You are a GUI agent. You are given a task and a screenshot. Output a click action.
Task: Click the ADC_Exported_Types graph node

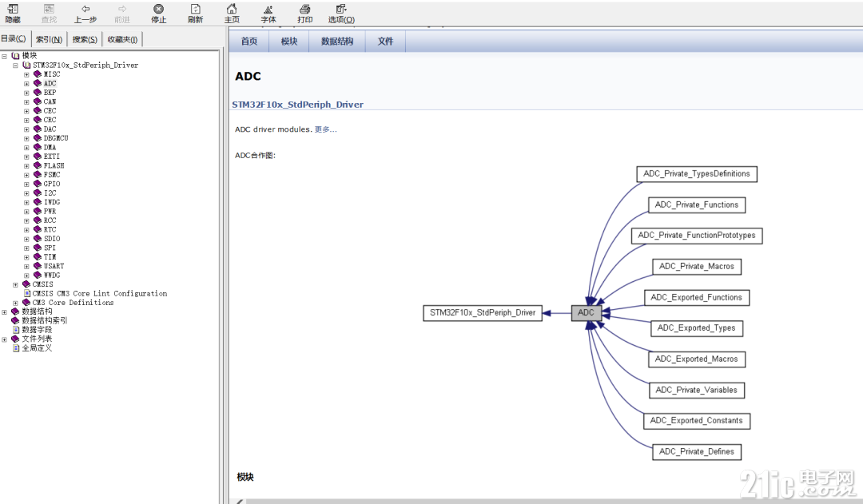696,328
